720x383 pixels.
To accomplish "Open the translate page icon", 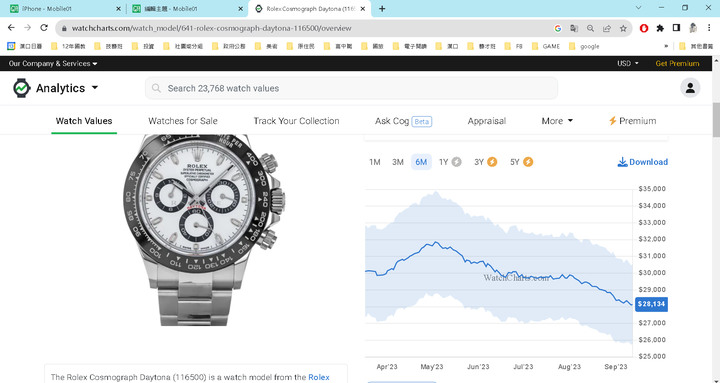I will [x=574, y=28].
